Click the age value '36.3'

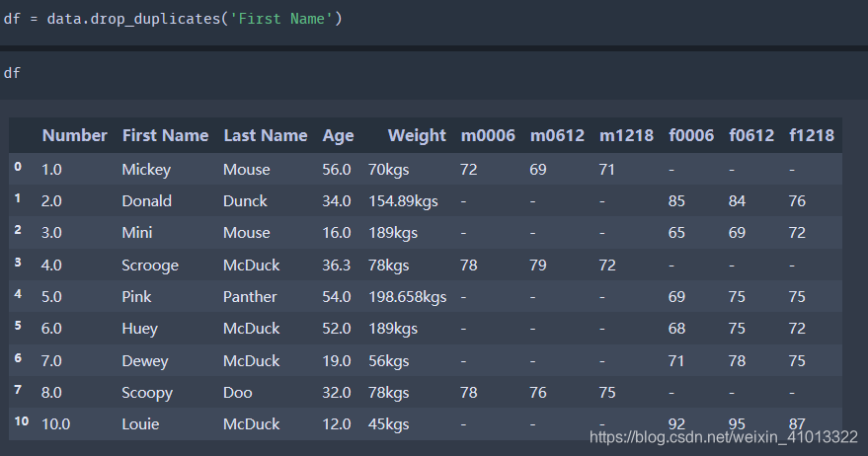point(337,266)
